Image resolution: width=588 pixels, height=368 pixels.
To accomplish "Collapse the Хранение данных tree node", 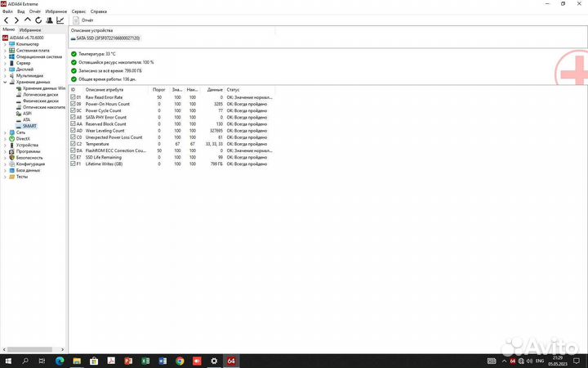I will 5,82.
